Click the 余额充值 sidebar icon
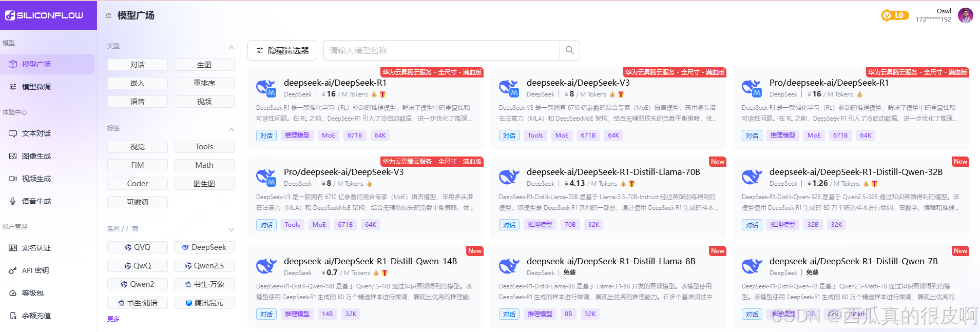 [x=13, y=316]
